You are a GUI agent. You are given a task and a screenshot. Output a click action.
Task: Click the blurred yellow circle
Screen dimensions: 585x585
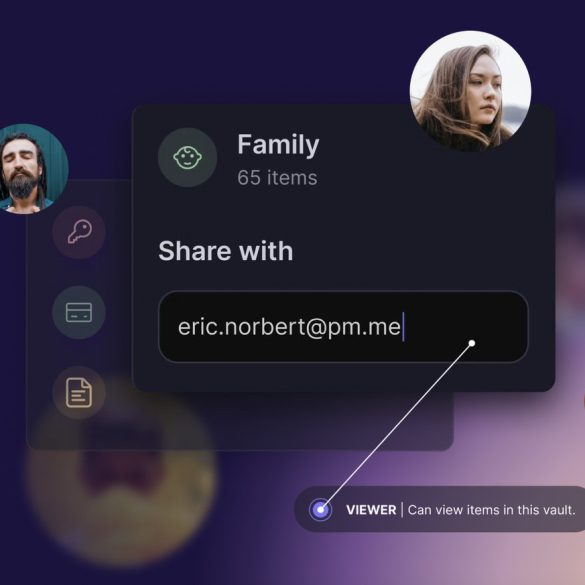pyautogui.click(x=121, y=470)
